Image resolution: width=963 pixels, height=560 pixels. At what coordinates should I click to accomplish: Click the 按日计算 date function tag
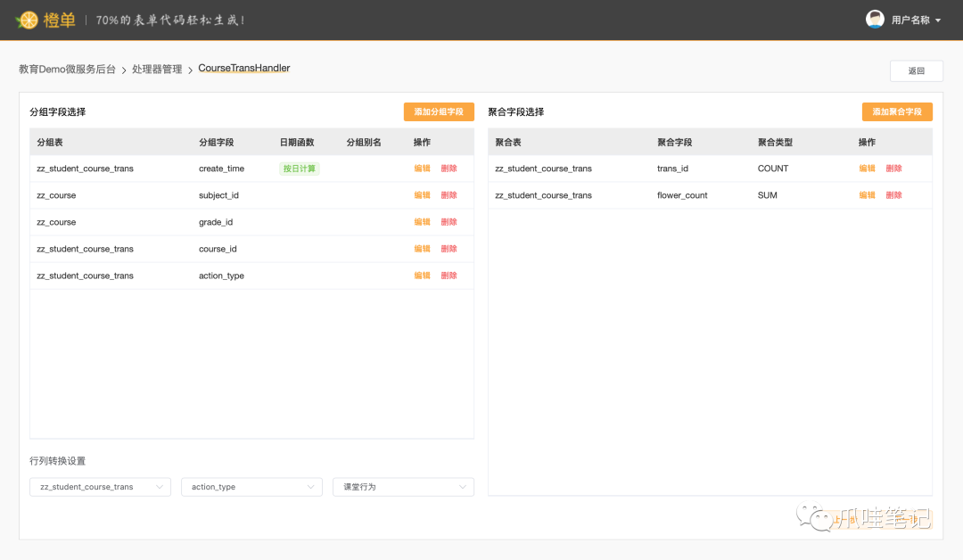point(299,169)
